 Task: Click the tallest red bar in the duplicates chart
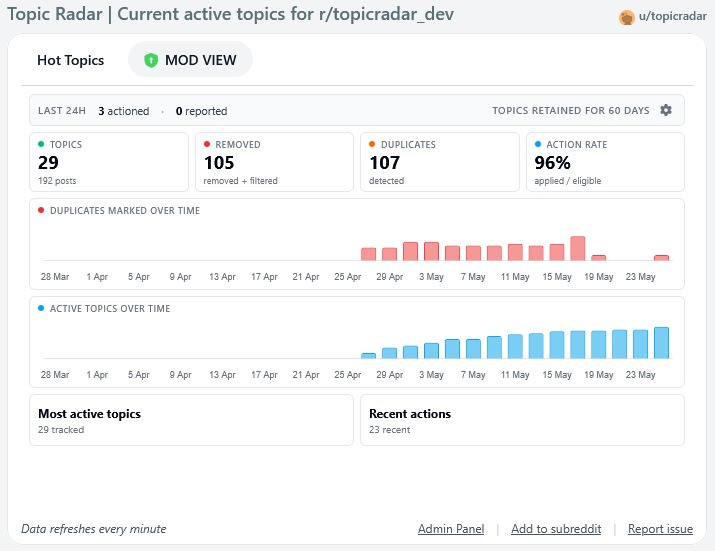578,249
